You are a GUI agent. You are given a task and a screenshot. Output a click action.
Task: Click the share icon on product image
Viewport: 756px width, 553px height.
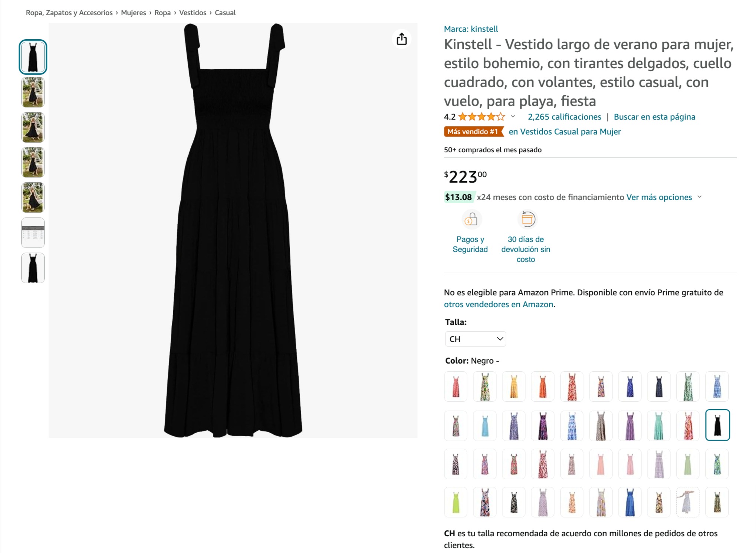pyautogui.click(x=401, y=39)
